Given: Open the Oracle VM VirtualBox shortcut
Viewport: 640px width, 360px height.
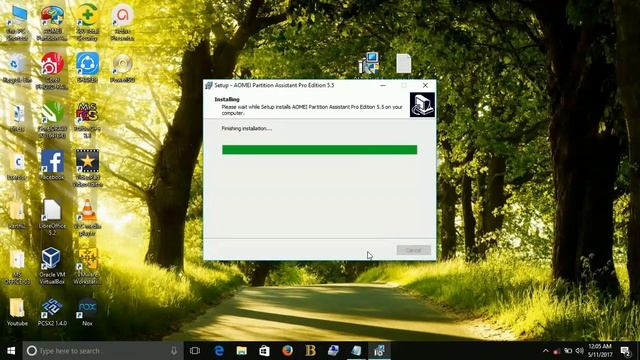Looking at the screenshot, I should point(52,266).
